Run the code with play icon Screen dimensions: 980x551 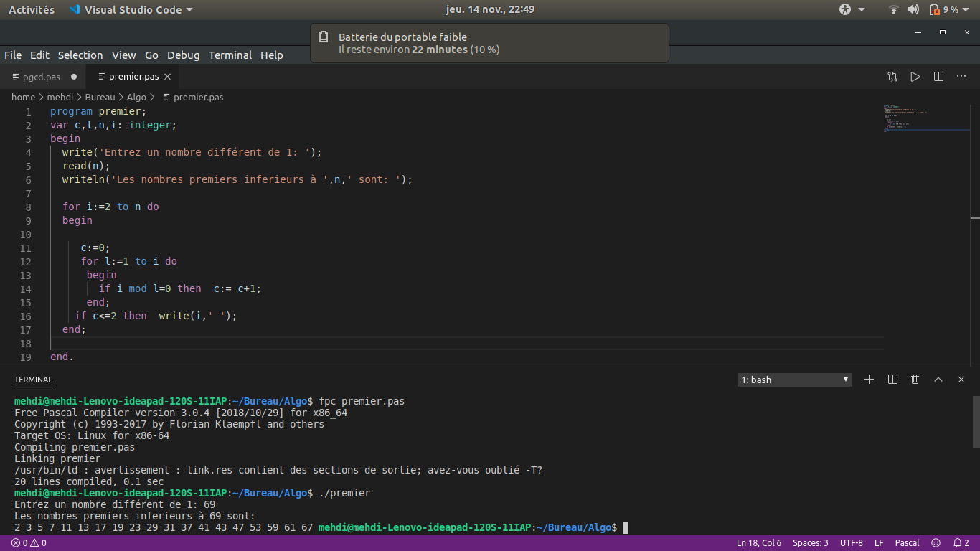915,77
